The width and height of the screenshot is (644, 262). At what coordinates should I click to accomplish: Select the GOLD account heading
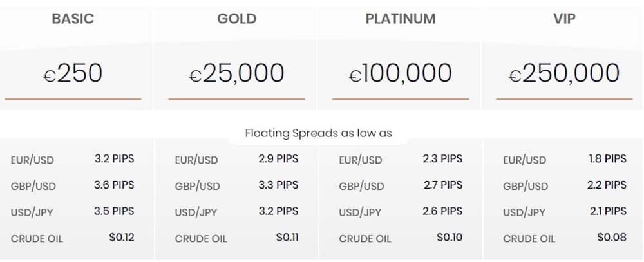[236, 19]
